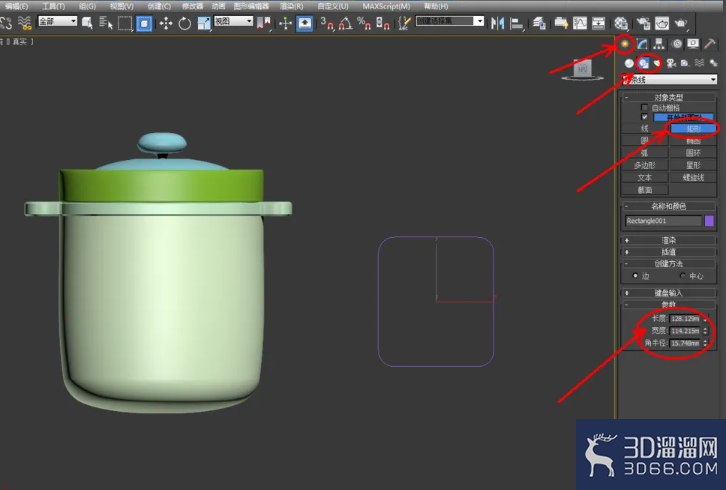Screen dimensions: 726x490
Task: Toggle Window/Crossing selection mode
Action: tap(144, 23)
